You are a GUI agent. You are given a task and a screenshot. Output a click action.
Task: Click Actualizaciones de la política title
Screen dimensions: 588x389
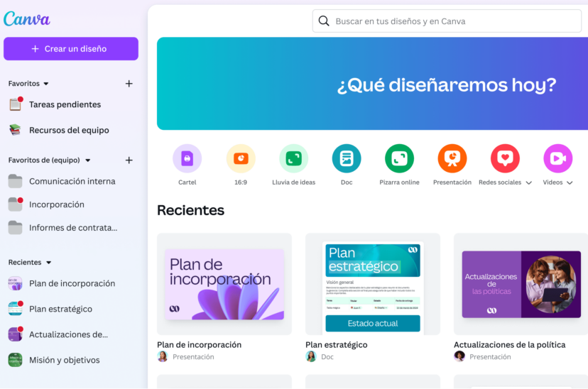[510, 345]
